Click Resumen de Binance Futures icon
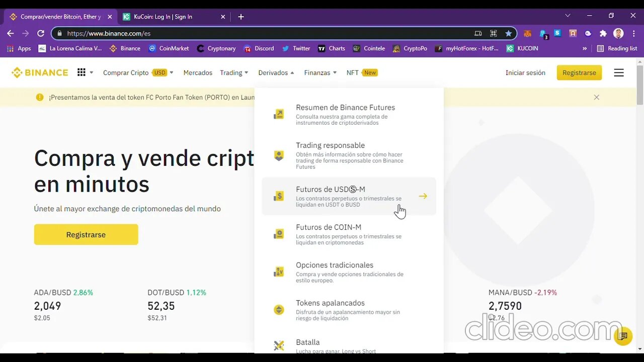The width and height of the screenshot is (644, 362). click(x=279, y=114)
